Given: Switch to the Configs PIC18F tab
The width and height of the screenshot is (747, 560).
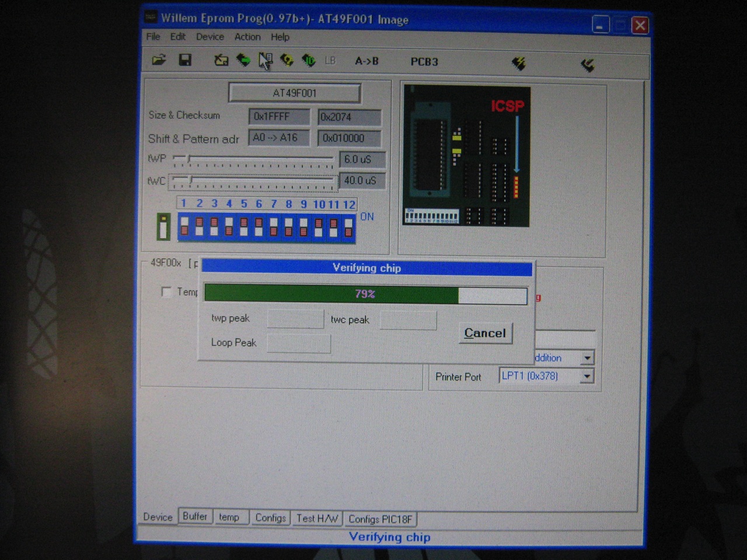Looking at the screenshot, I should coord(380,519).
